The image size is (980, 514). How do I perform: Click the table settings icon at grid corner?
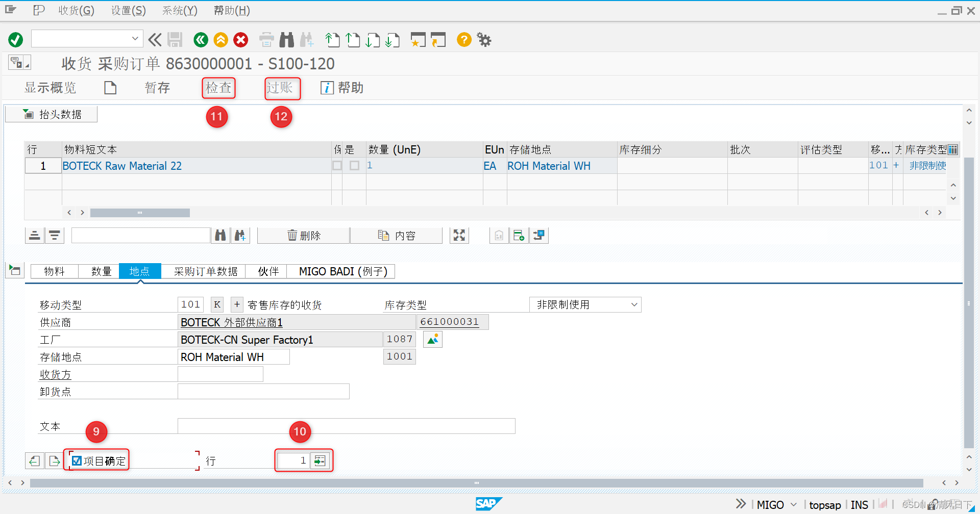pyautogui.click(x=953, y=149)
